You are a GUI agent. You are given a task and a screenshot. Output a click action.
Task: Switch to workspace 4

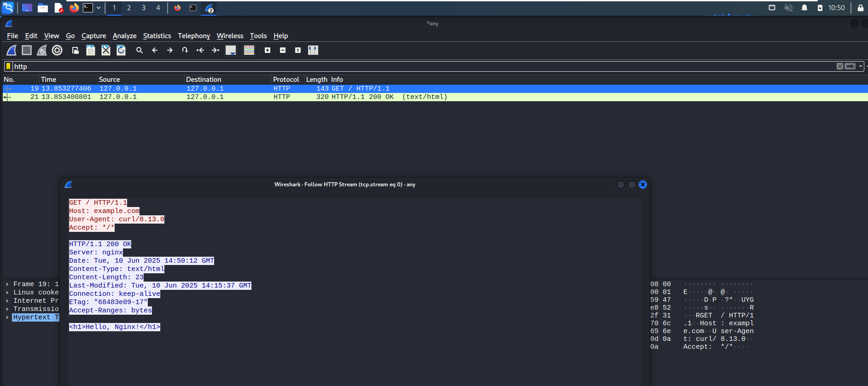tap(158, 8)
